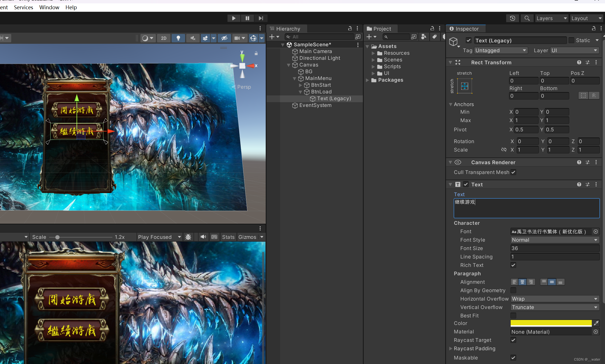Open the Tag dropdown showing Untagged
The width and height of the screenshot is (605, 364).
pyautogui.click(x=501, y=51)
